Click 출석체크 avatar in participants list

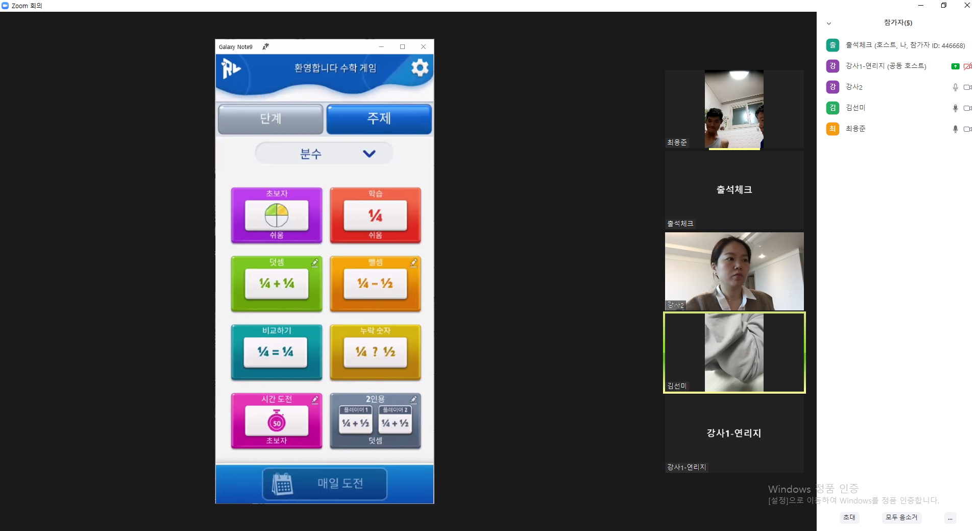pyautogui.click(x=832, y=45)
